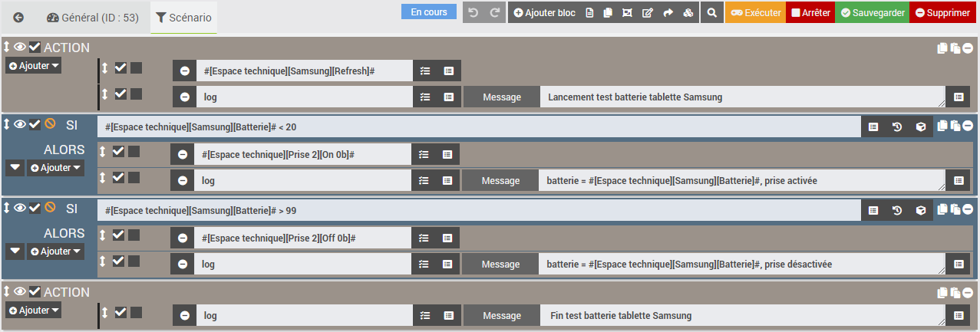Edit the Prise 2 Off 0b command field
Screen dimensions: 980x332
click(x=303, y=238)
